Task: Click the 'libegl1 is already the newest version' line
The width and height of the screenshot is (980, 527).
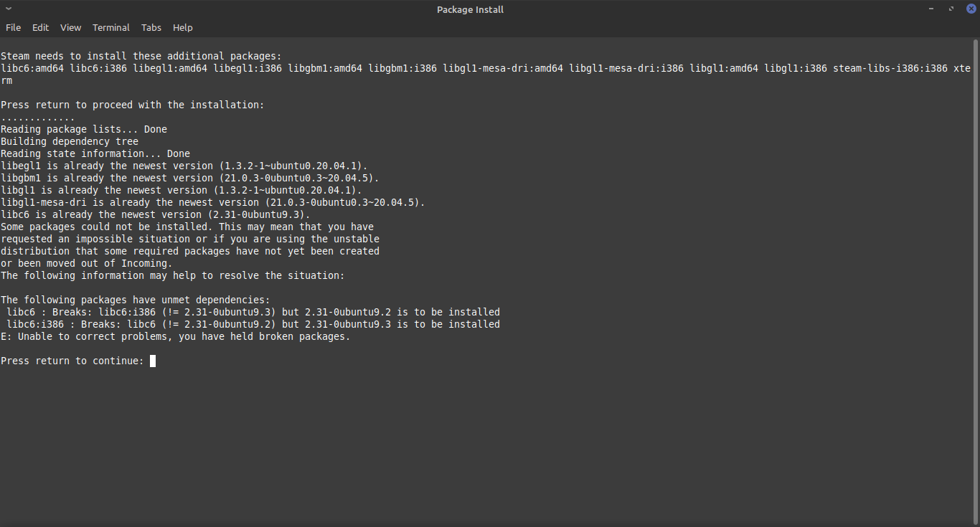Action: coord(184,166)
